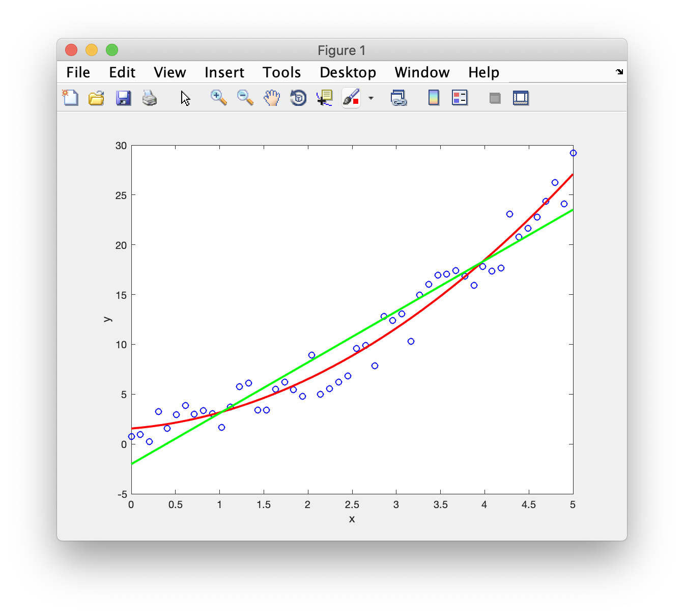Click the y-axis tick label 30
The image size is (684, 616).
[x=121, y=146]
